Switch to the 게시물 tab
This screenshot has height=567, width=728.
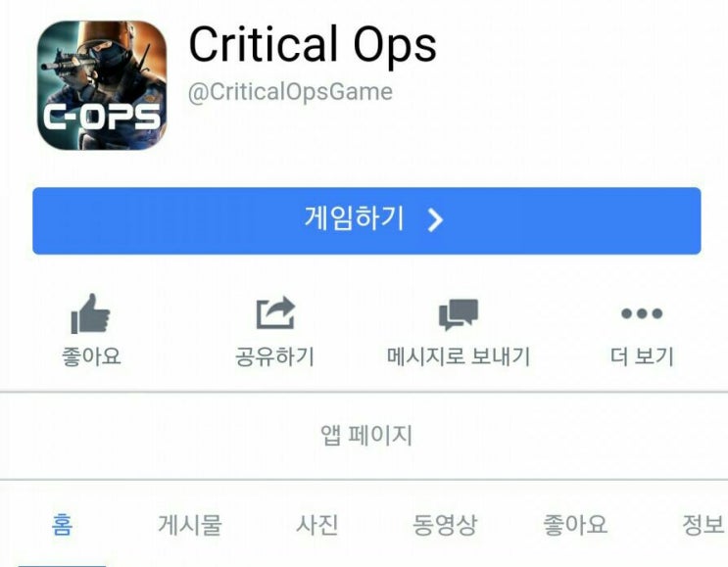pos(190,525)
